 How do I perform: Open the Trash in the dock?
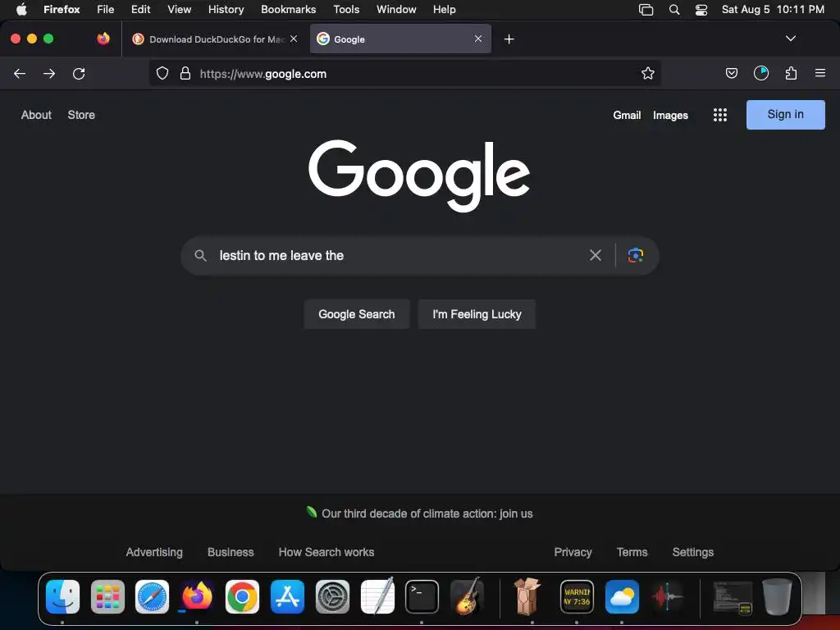(x=777, y=596)
